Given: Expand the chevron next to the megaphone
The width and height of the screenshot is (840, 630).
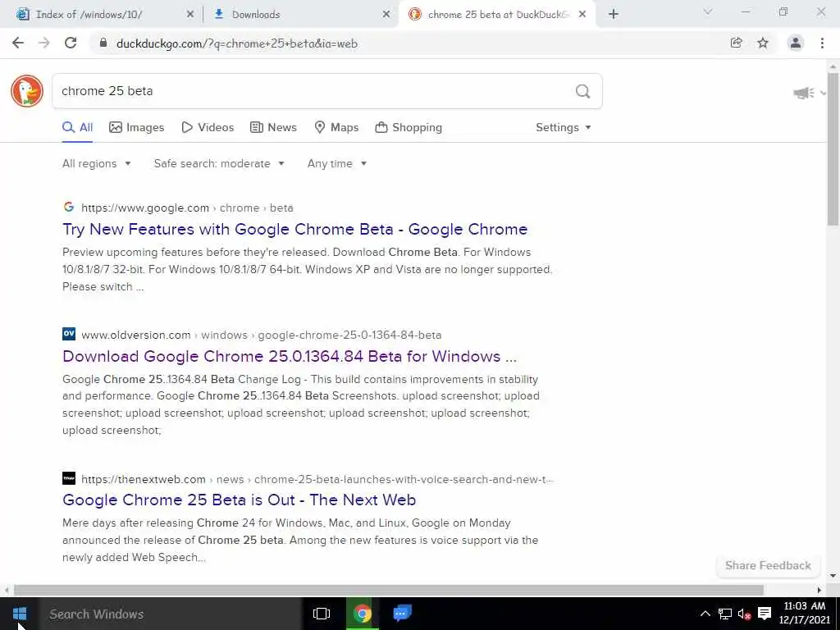Looking at the screenshot, I should (823, 94).
